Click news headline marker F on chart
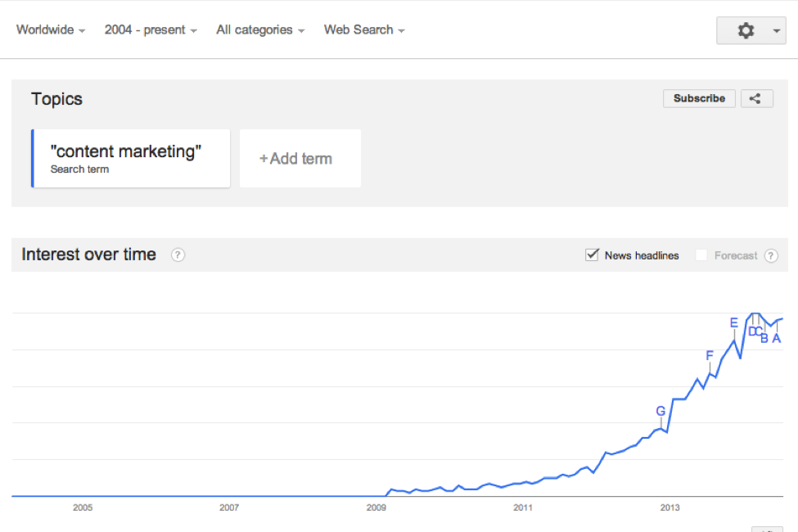Viewport: 798px width, 532px height. click(x=710, y=355)
